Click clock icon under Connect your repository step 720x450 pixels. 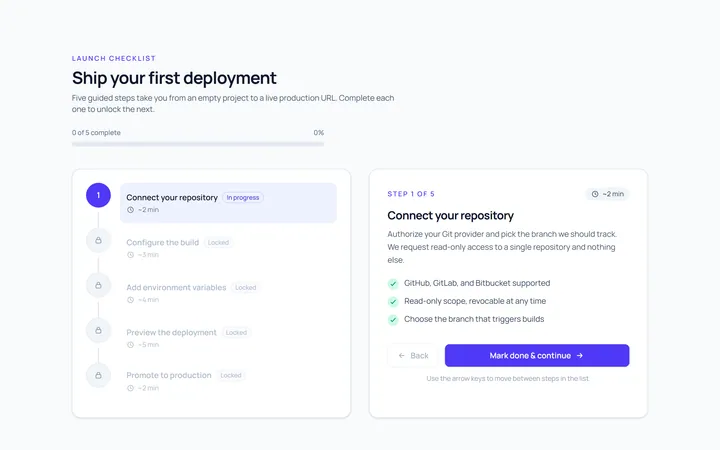coord(130,210)
